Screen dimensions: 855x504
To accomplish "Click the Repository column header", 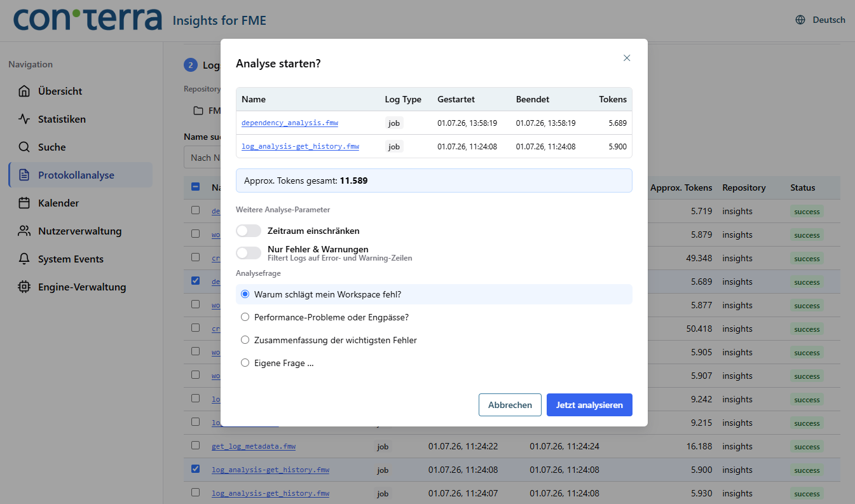I will [x=744, y=187].
